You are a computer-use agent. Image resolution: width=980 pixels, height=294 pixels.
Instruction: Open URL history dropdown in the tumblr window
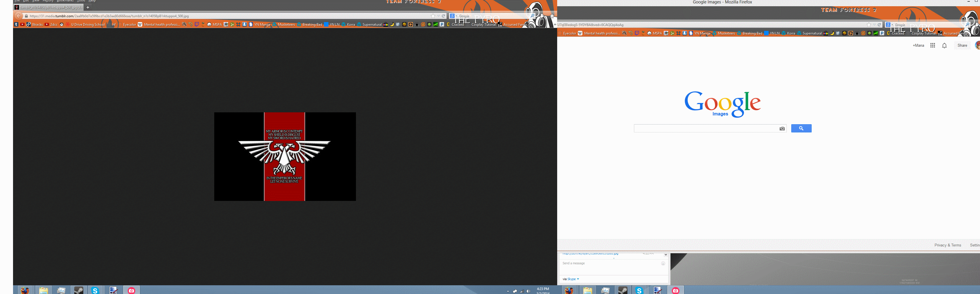coord(438,16)
